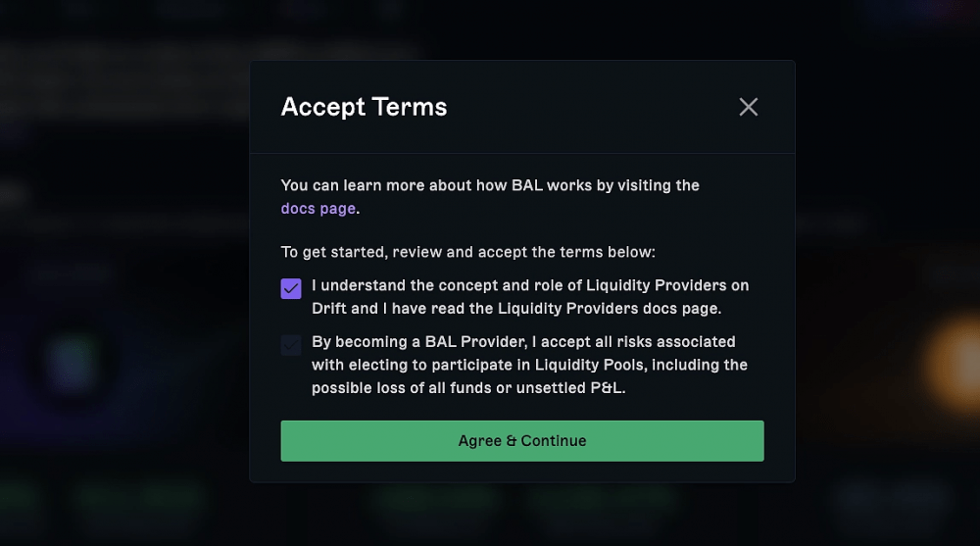Uncheck the Liquidity Providers understanding checkbox

(291, 288)
